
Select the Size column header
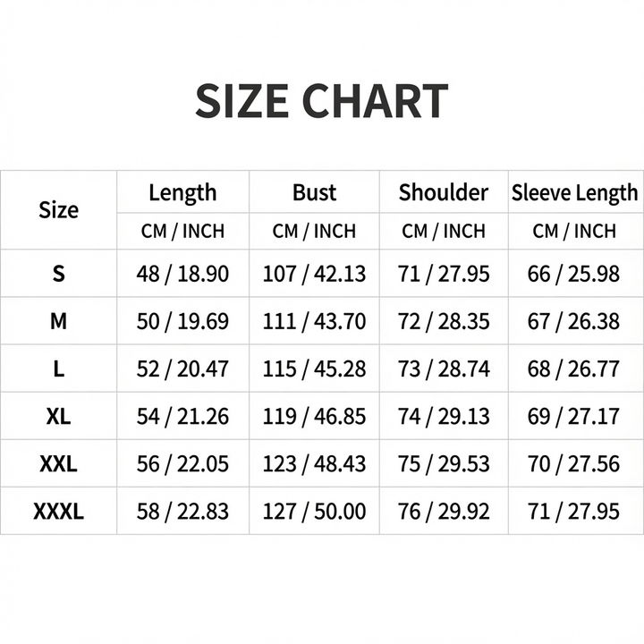58,210
